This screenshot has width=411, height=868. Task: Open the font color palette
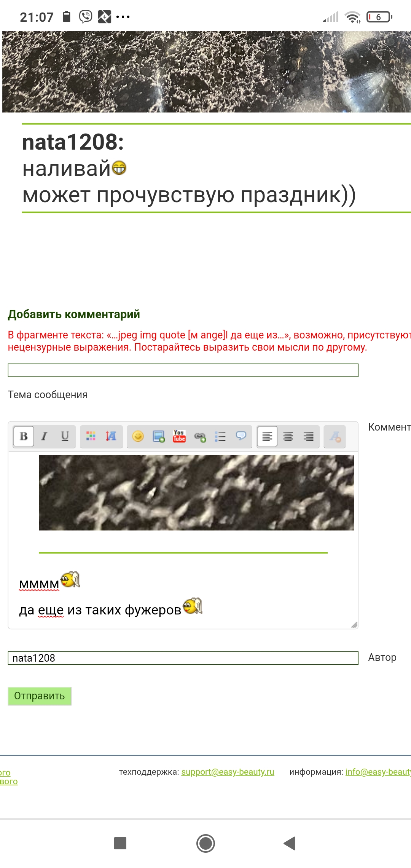[91, 436]
